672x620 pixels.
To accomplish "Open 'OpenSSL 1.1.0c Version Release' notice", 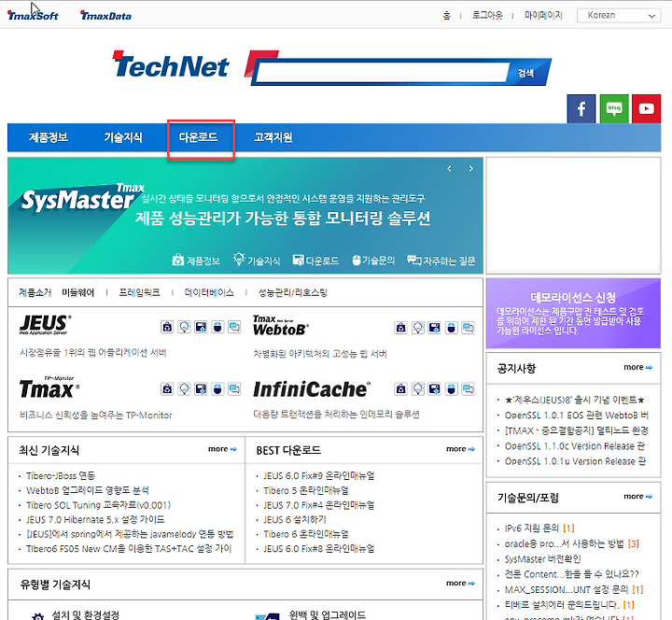I will click(575, 446).
